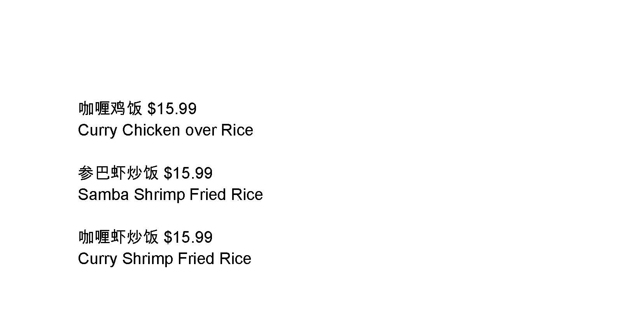This screenshot has width=644, height=334.
Task: Select the 参巴虾炒饭 Chinese dish name
Action: (118, 173)
